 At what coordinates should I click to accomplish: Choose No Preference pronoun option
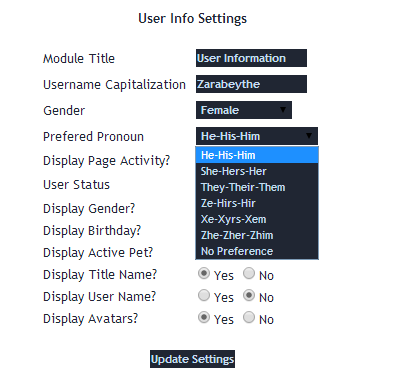257,251
